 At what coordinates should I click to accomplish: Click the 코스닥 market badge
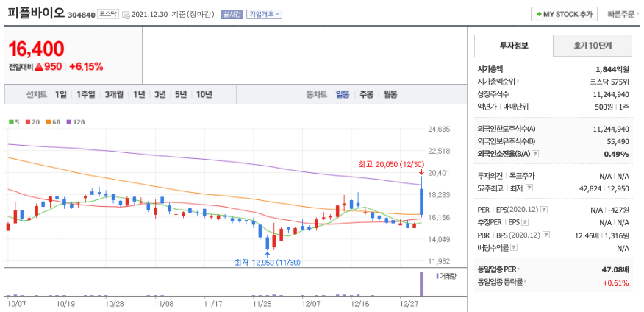[109, 15]
